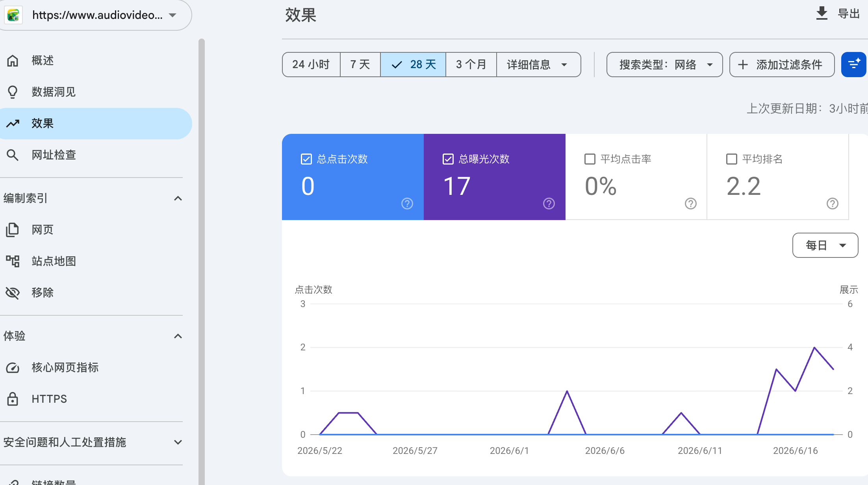Click the 2026/5/22 date label

[320, 451]
